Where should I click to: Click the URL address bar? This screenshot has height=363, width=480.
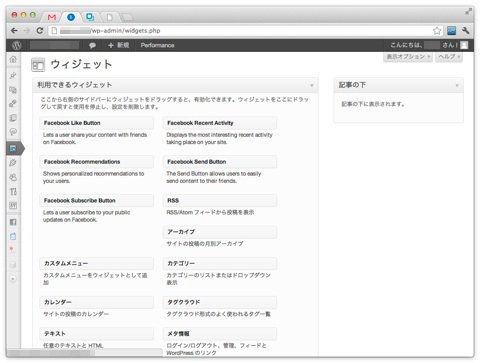click(x=245, y=31)
